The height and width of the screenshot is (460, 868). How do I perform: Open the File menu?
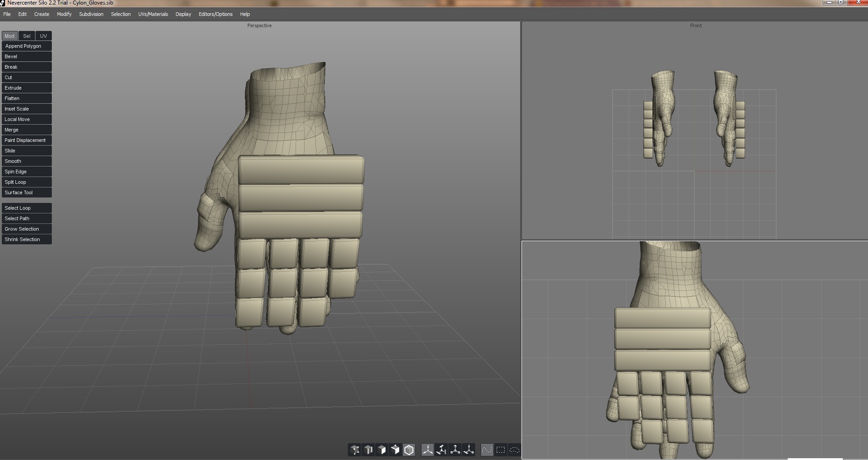point(7,14)
